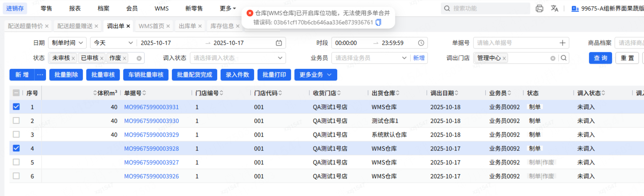Copy the error code with copy icon
644x196 pixels.
point(378,22)
